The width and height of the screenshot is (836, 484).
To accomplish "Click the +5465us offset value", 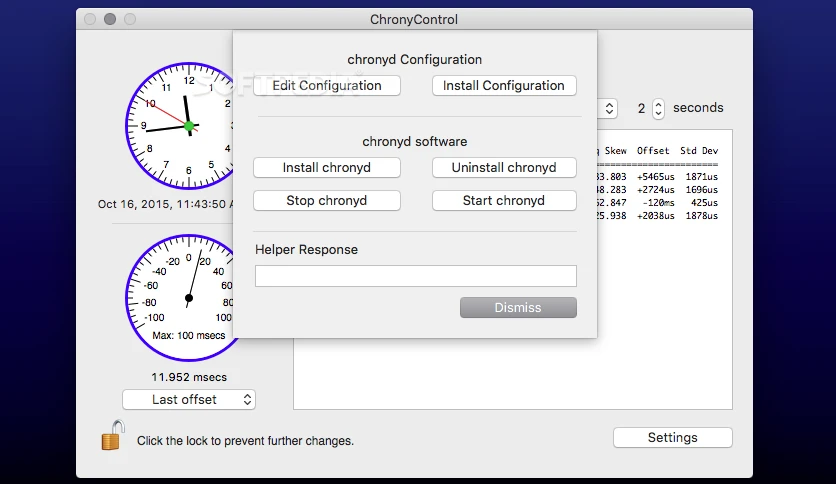I will 655,177.
